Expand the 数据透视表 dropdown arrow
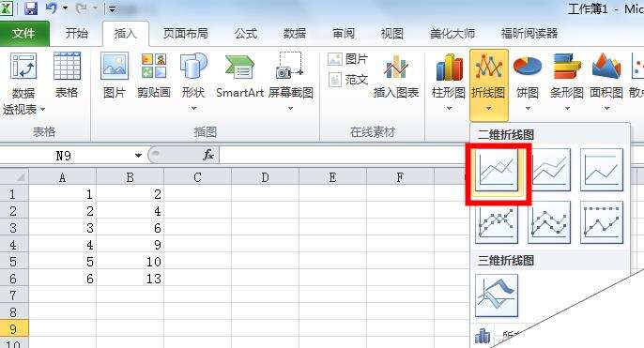 [x=42, y=110]
